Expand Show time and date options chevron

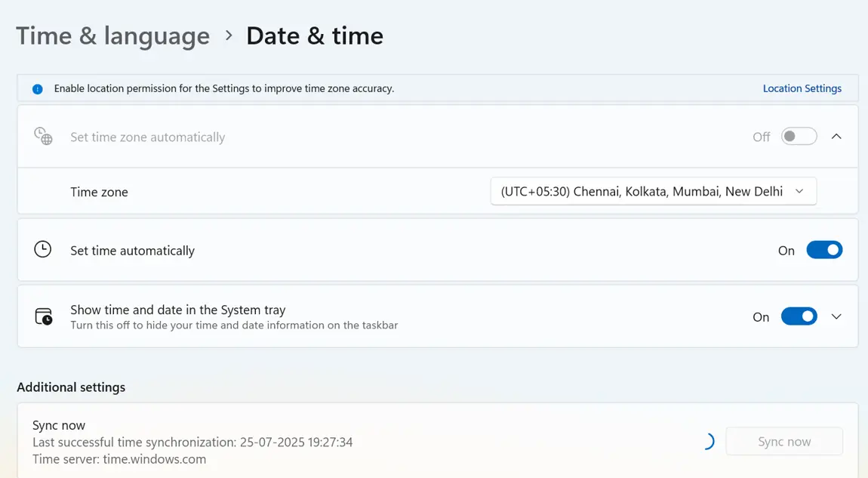coord(836,316)
